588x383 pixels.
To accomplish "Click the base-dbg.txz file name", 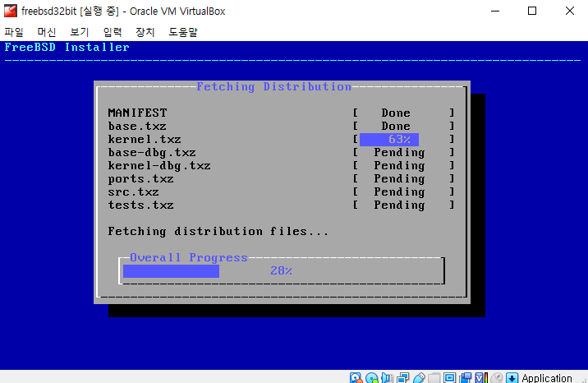I will tap(152, 153).
